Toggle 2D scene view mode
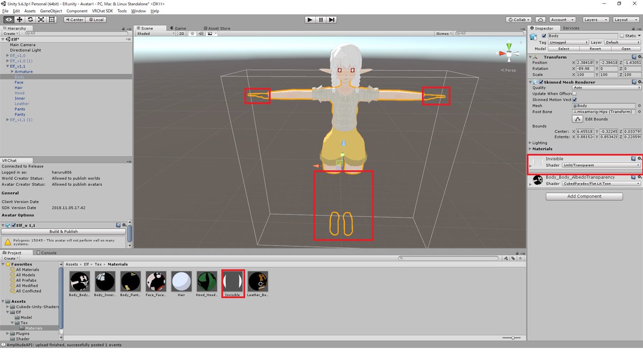643x364 pixels. point(182,33)
